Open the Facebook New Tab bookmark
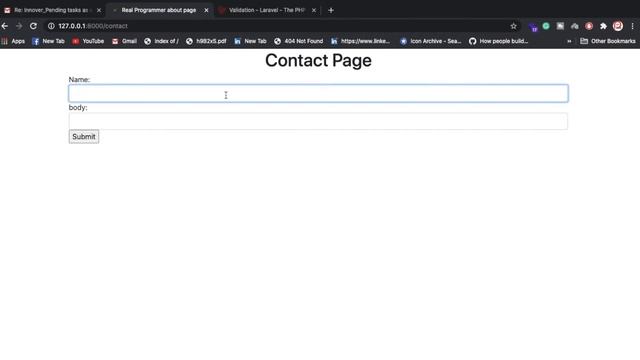Viewport: 640px width, 360px height. tap(48, 41)
